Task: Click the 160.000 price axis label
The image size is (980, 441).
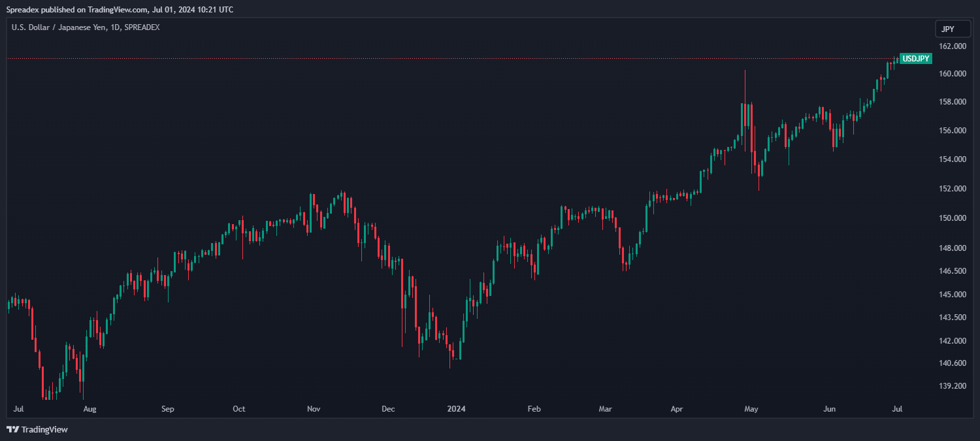Action: 953,74
